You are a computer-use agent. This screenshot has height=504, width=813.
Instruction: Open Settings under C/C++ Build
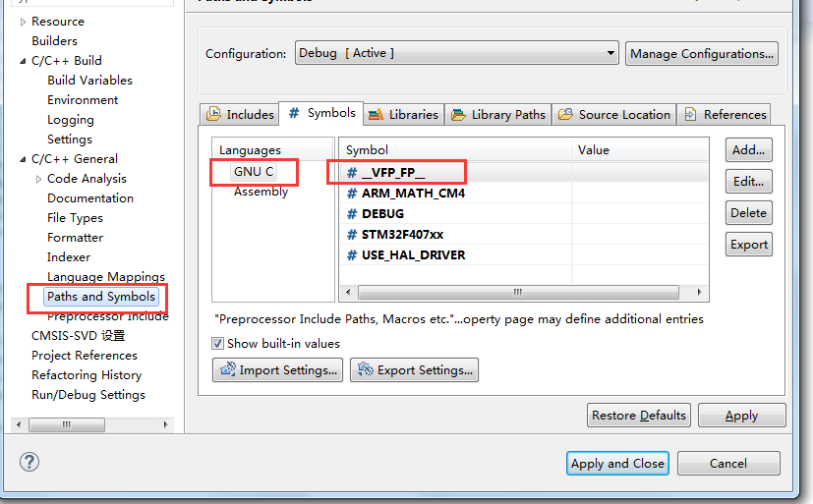pyautogui.click(x=70, y=140)
